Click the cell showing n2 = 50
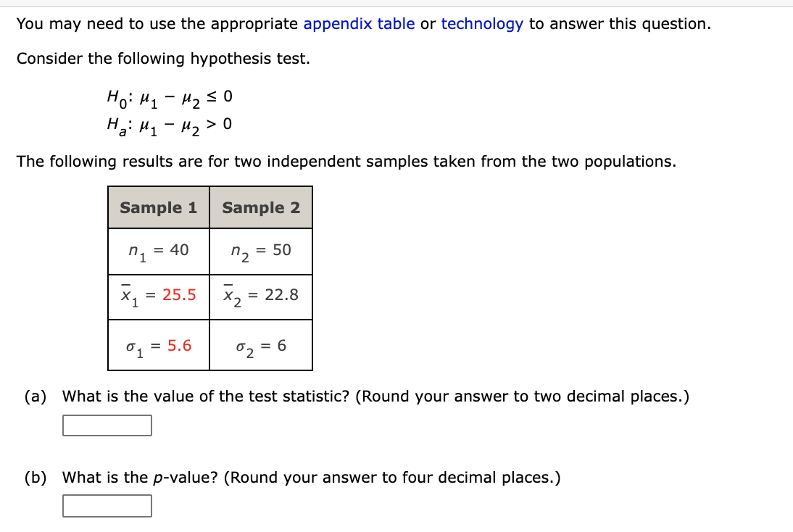Viewport: 793px width, 532px height. pyautogui.click(x=261, y=252)
